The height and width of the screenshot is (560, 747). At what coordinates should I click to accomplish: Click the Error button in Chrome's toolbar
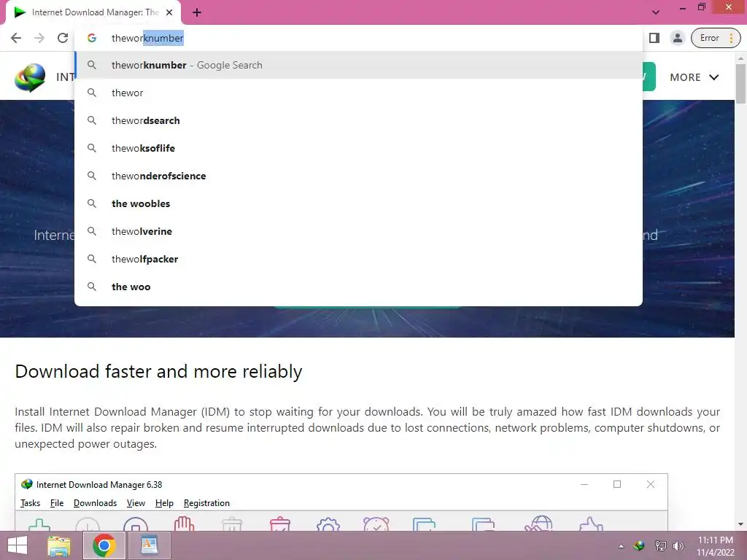(716, 38)
